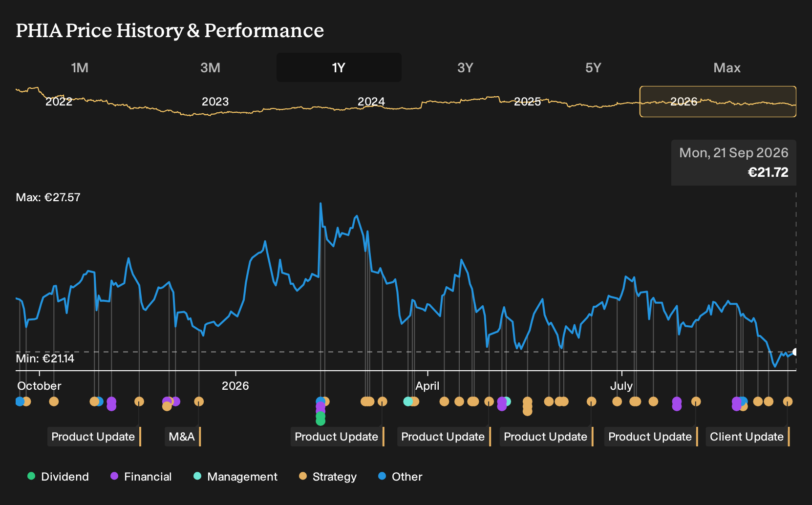This screenshot has width=812, height=505.
Task: Click the blue Other event dot under October
Action: click(20, 401)
